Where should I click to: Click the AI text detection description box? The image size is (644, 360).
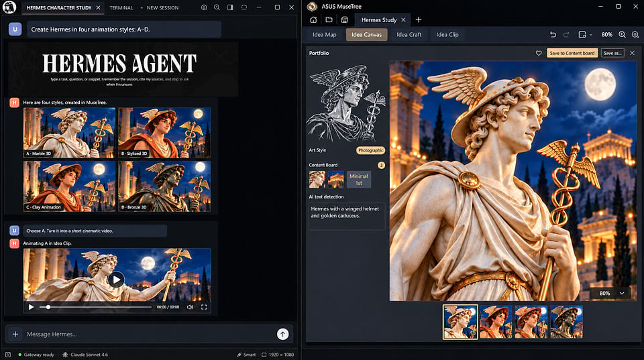pyautogui.click(x=347, y=216)
